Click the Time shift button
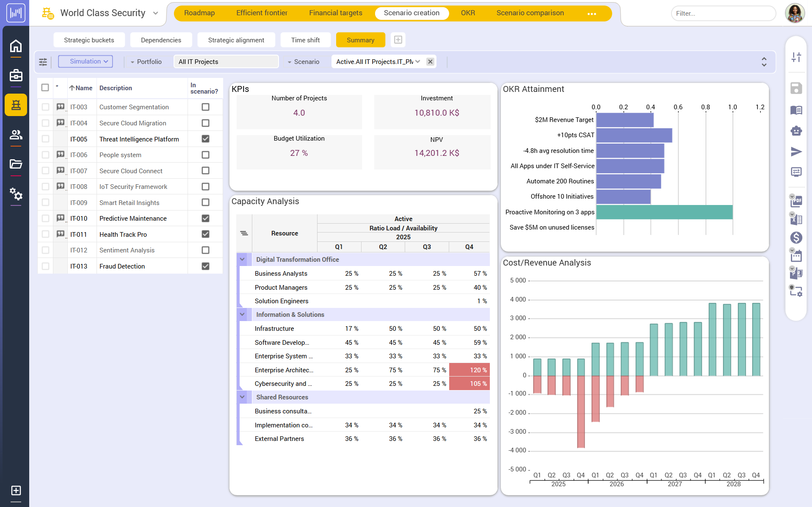The image size is (812, 507). click(305, 39)
